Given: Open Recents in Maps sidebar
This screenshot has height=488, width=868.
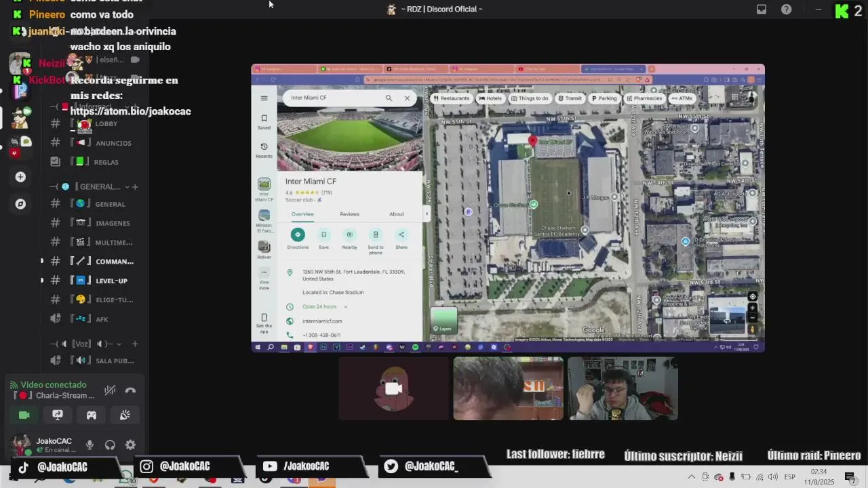Looking at the screenshot, I should [264, 150].
